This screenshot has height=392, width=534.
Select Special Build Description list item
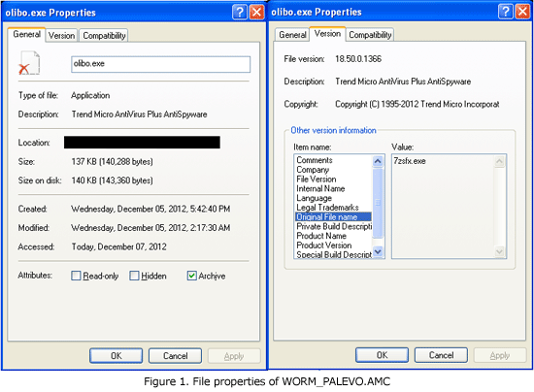coord(334,254)
